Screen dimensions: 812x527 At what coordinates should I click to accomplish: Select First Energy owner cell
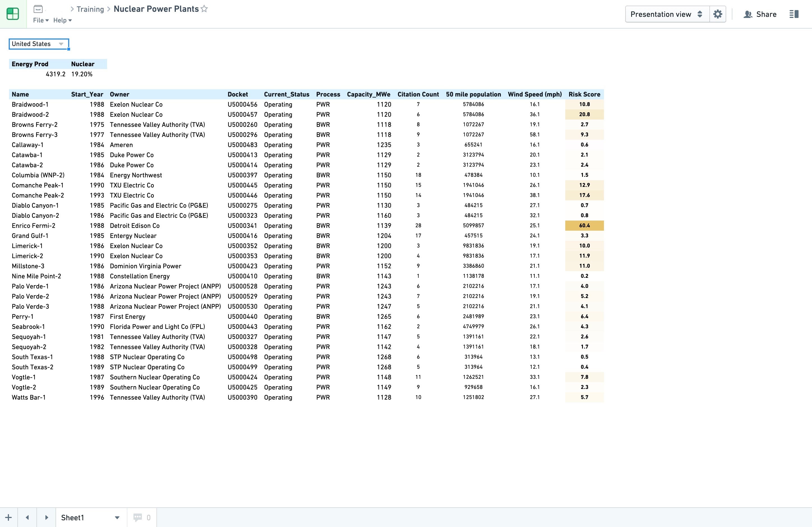click(x=128, y=316)
